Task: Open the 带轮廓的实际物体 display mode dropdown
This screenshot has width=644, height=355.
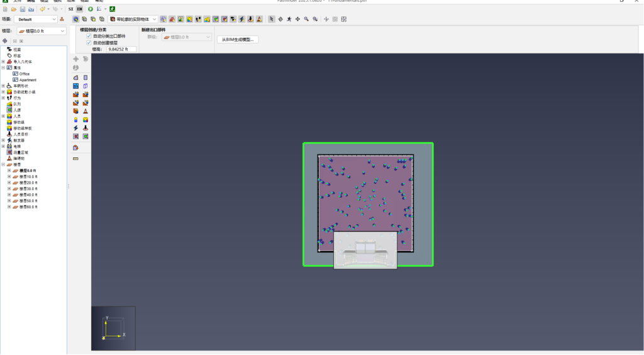Action: coord(133,20)
